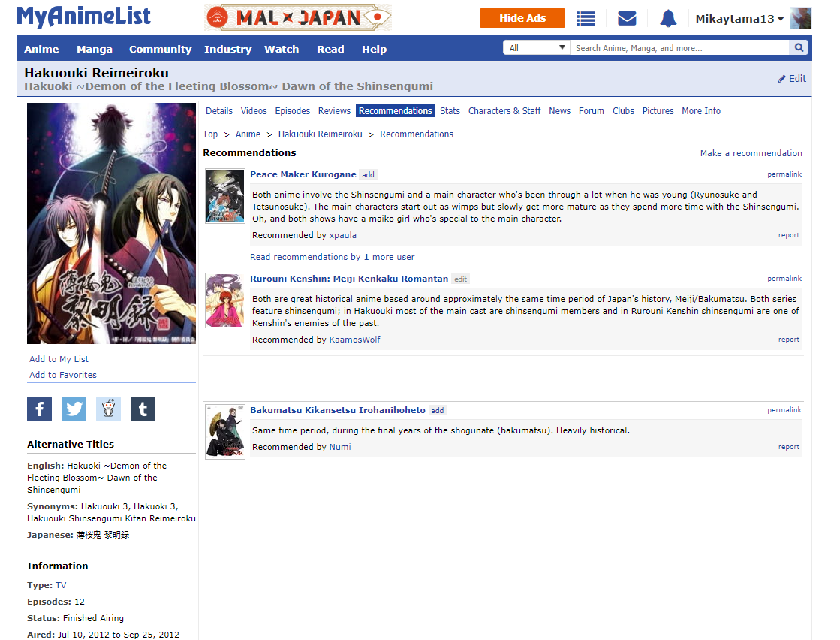Share on Tumblr icon
Screen dimensions: 840x640
pyautogui.click(x=143, y=409)
